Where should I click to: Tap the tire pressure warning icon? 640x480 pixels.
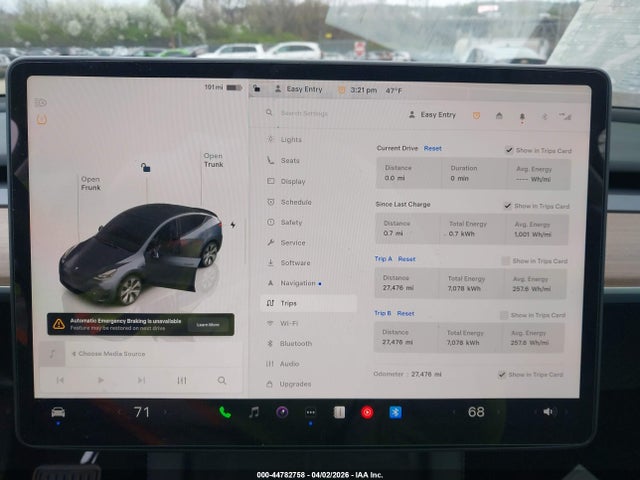click(x=42, y=119)
